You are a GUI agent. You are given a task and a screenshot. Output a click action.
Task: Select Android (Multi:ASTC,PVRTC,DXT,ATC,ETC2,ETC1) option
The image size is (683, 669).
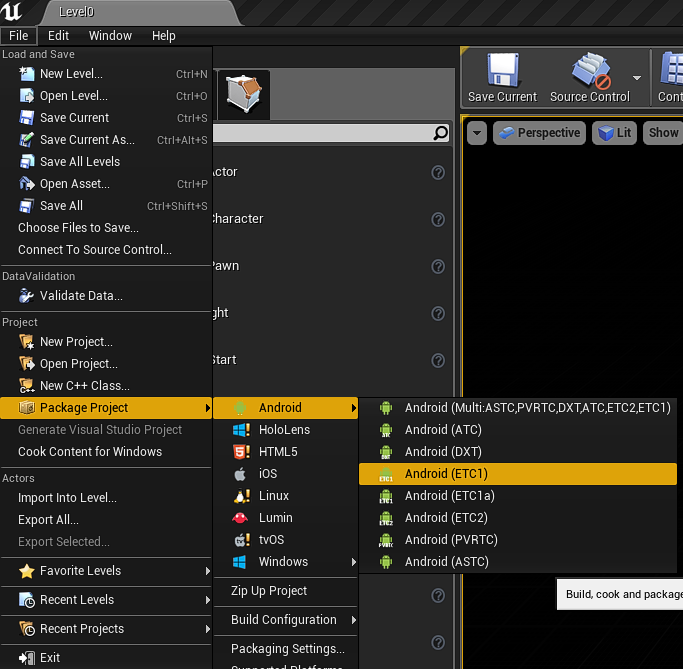click(517, 408)
